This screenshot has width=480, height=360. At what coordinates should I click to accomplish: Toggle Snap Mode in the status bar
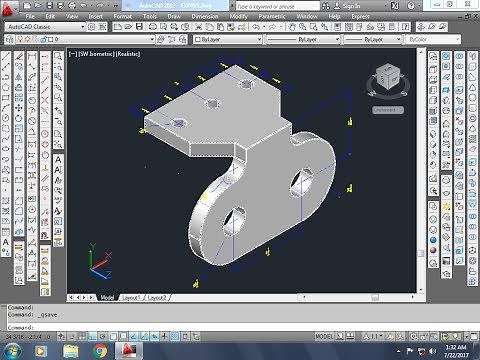point(72,337)
